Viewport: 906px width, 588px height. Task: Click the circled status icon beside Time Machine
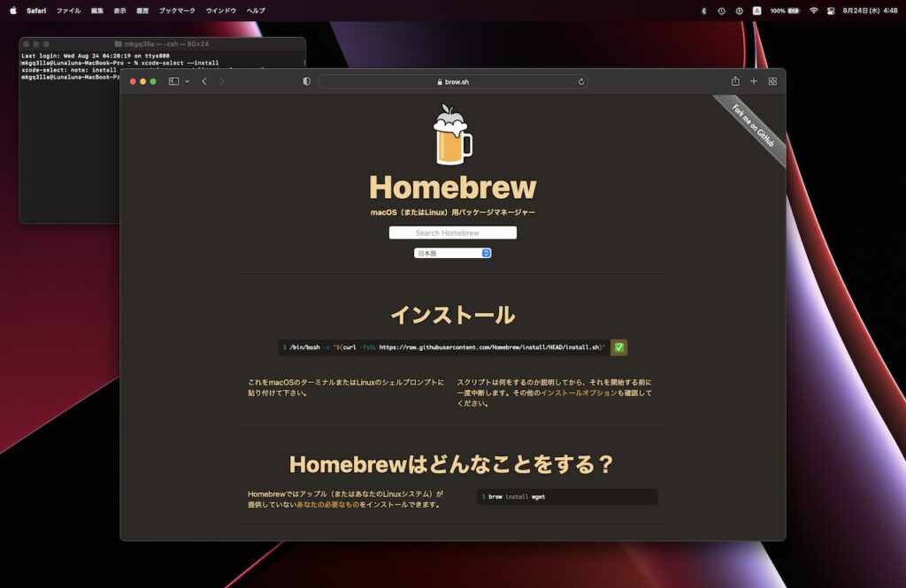739,11
